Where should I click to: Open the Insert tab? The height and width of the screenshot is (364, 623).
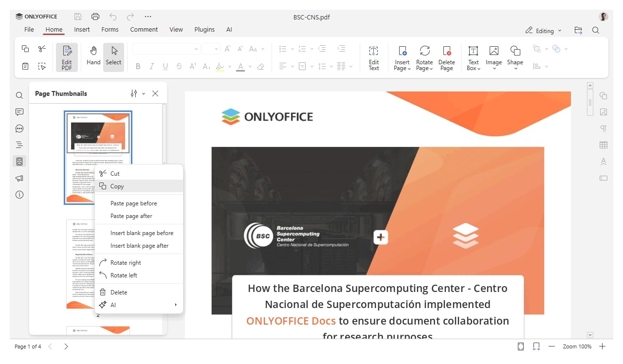[82, 29]
